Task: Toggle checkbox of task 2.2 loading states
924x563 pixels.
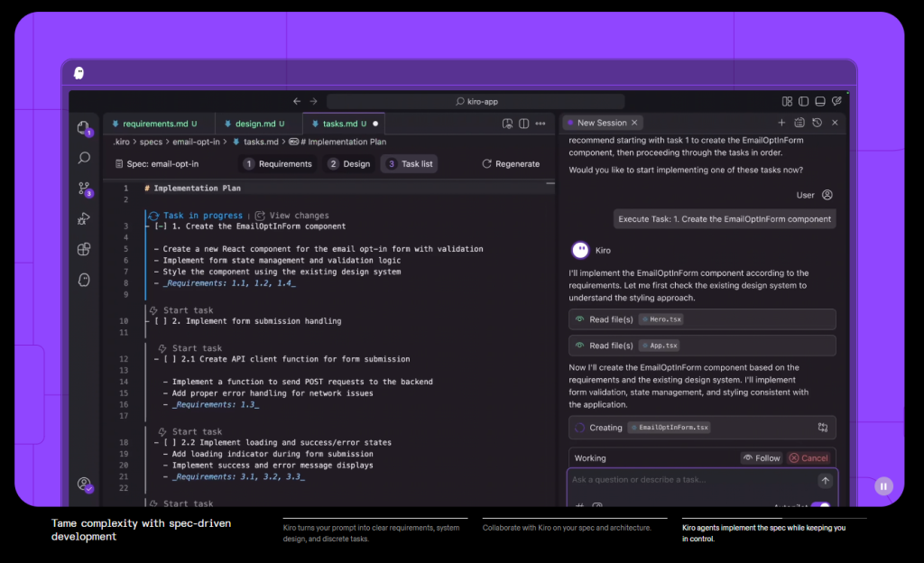Action: point(171,442)
